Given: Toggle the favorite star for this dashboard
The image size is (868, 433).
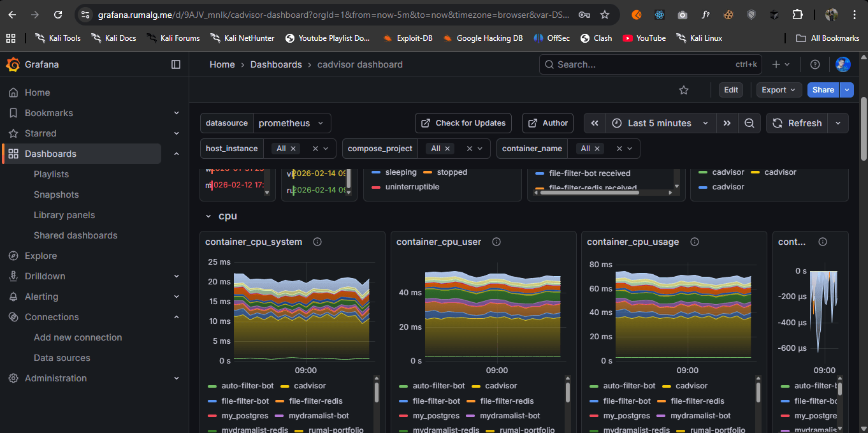Looking at the screenshot, I should click(x=684, y=90).
